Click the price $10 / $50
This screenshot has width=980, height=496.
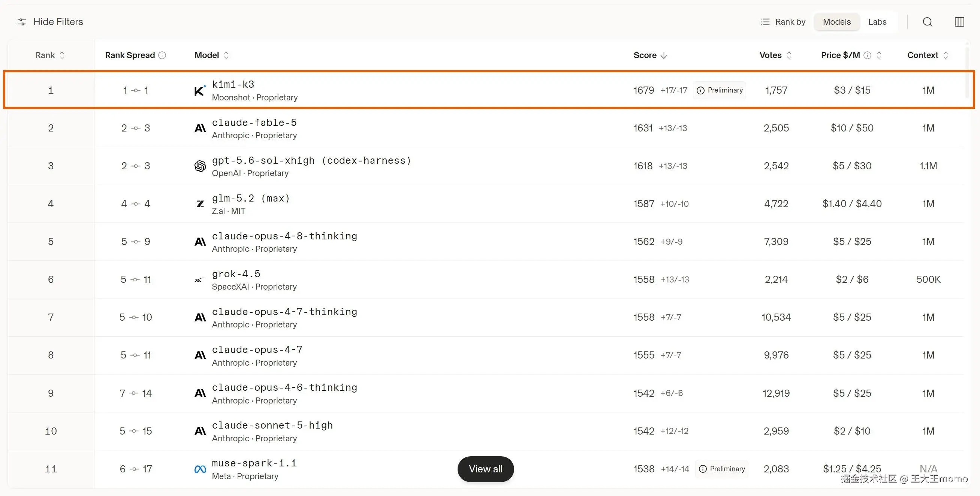(x=852, y=128)
